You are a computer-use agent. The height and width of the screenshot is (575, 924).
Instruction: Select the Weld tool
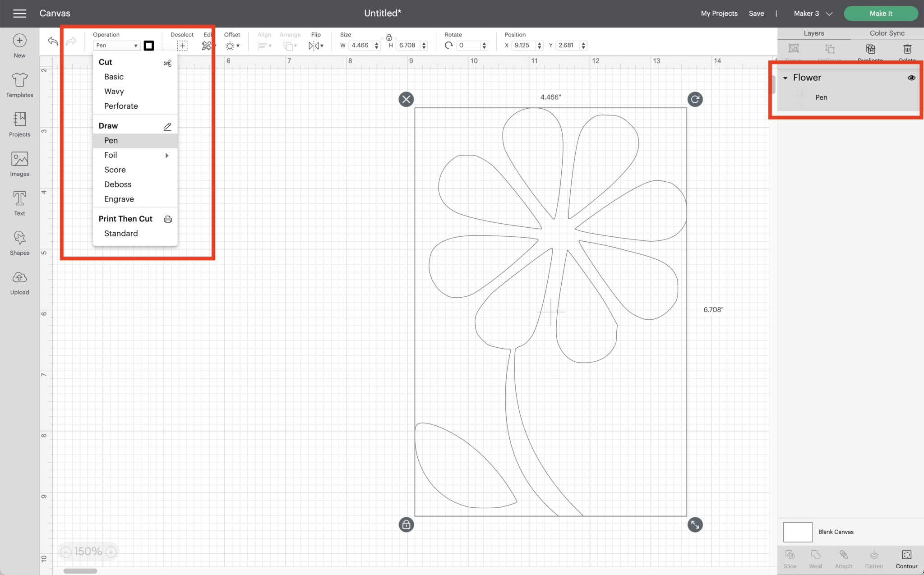815,558
